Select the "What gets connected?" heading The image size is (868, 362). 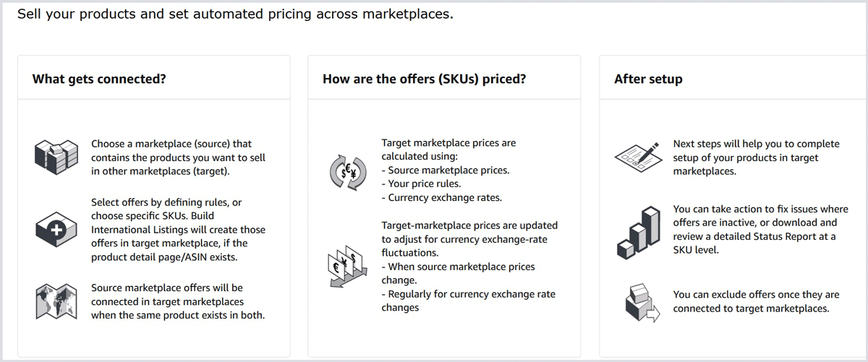(x=99, y=79)
